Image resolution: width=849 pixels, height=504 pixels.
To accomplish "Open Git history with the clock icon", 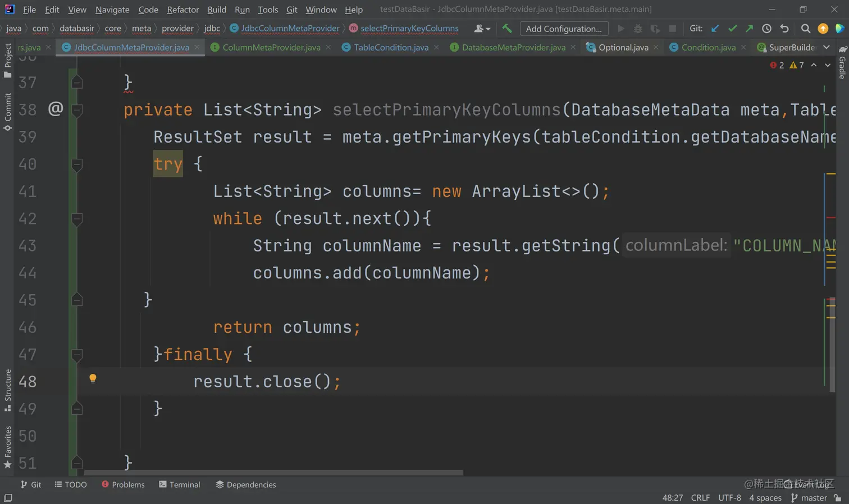I will pos(766,29).
